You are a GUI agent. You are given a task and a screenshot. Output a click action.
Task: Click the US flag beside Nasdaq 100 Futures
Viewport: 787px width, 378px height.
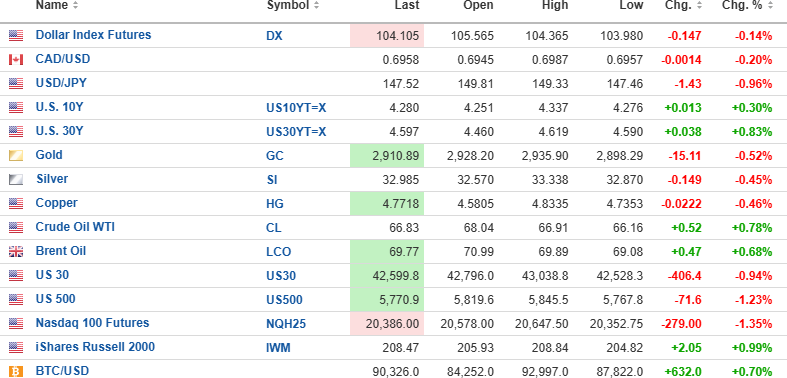click(16, 324)
